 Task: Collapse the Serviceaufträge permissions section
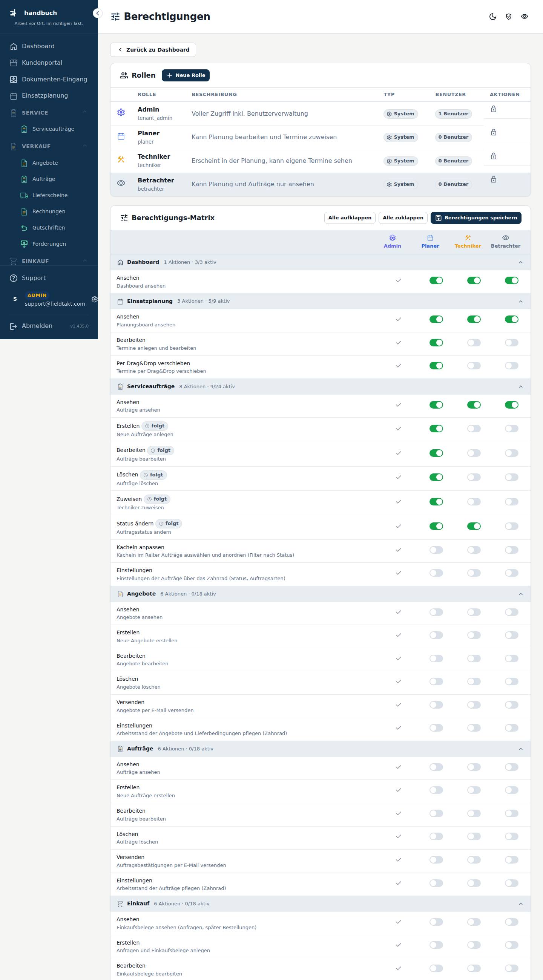(x=520, y=386)
